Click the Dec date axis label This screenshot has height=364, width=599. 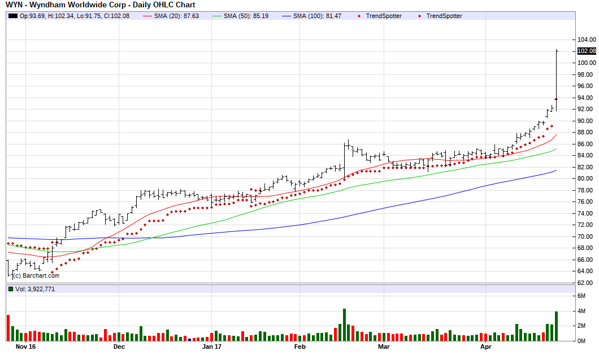119,347
